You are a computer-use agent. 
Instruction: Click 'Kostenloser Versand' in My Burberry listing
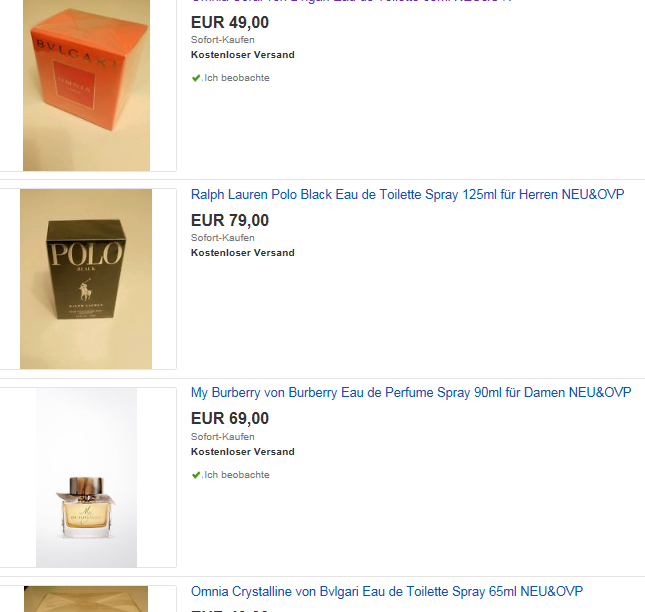243,452
